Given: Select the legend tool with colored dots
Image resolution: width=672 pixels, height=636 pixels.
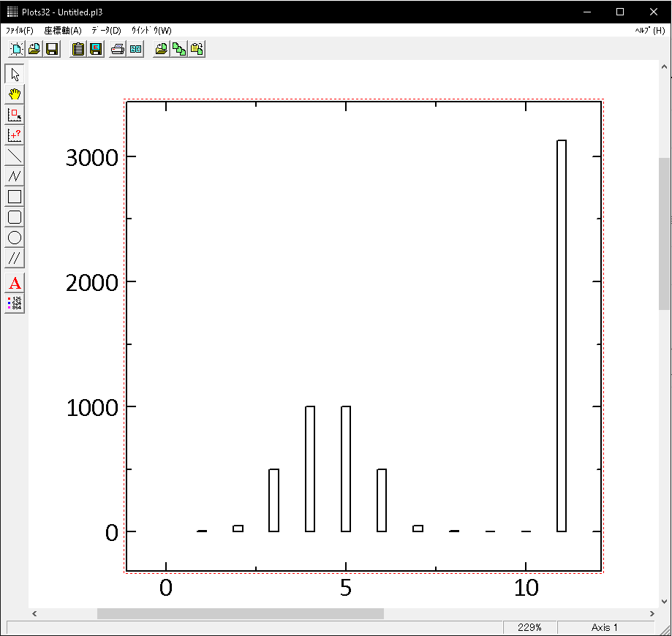Looking at the screenshot, I should (x=15, y=303).
